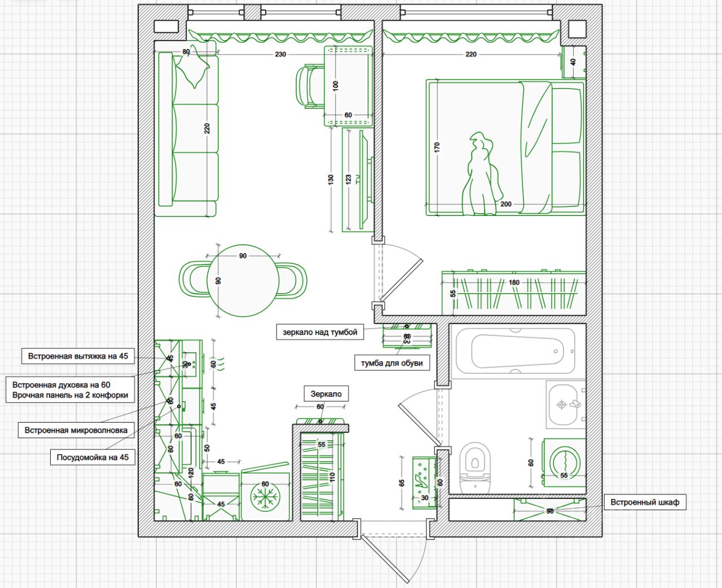Screen dimensions: 722x588
Task: Click the "170" dimension beside the bed
Action: 437,148
